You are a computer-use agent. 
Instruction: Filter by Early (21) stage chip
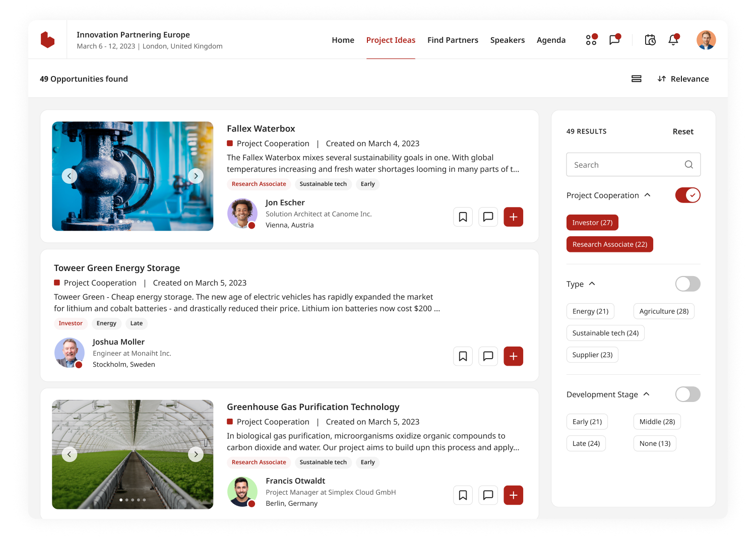(587, 422)
